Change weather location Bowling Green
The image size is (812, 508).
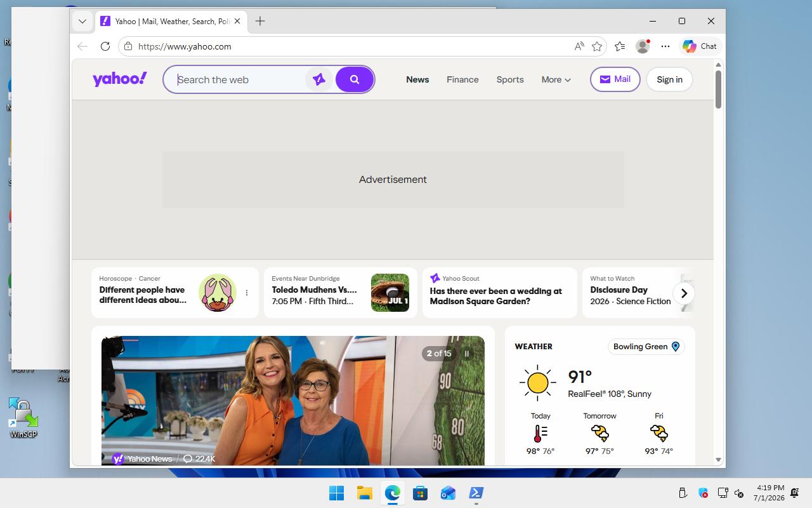click(646, 347)
